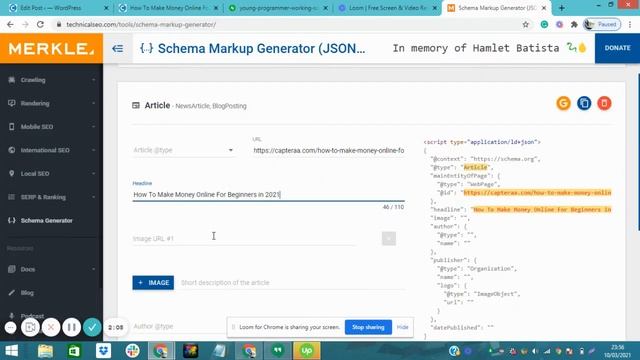Switch to the young-programmer-working tab
The image size is (640, 360).
click(278, 8)
